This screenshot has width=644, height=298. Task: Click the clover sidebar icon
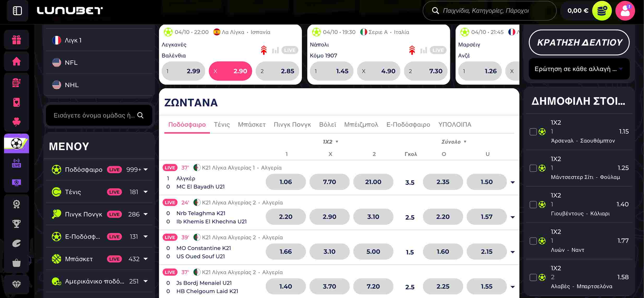click(16, 122)
